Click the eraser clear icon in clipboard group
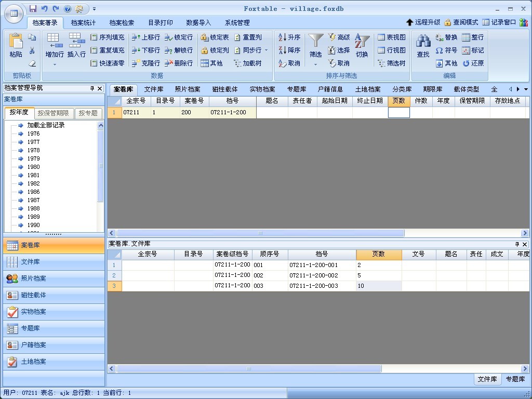The width and height of the screenshot is (532, 399). point(32,63)
